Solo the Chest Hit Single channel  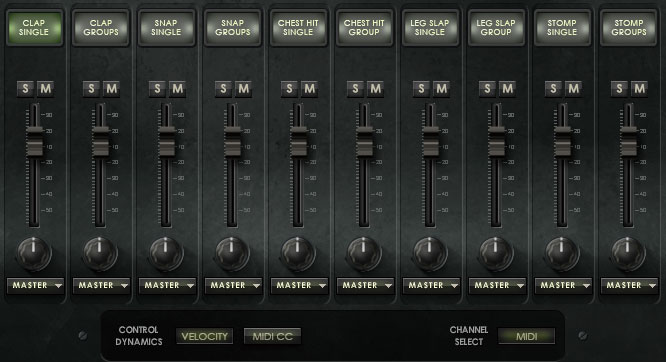tap(289, 89)
